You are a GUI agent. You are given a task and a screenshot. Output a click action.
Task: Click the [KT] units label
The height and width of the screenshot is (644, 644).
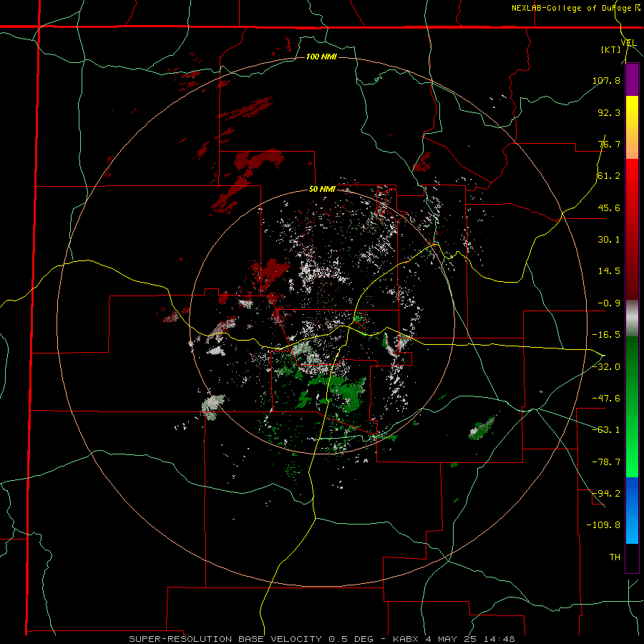pyautogui.click(x=611, y=50)
